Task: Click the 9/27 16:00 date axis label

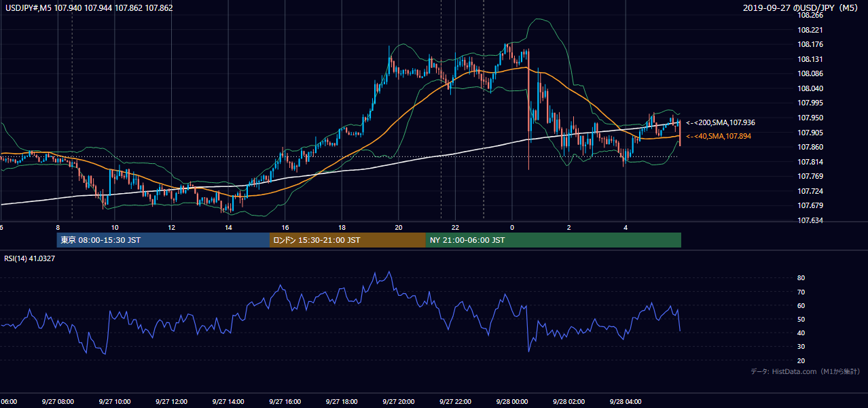Action: coord(285,402)
